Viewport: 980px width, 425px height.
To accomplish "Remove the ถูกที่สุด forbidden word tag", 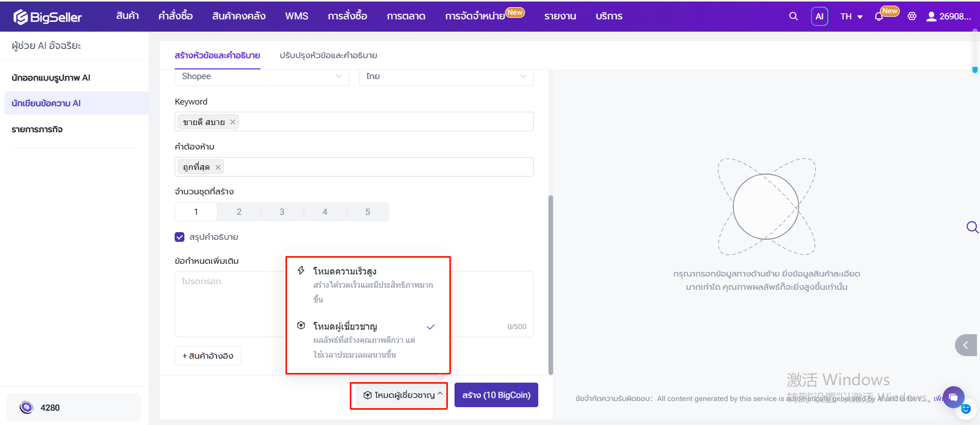I will pos(218,167).
